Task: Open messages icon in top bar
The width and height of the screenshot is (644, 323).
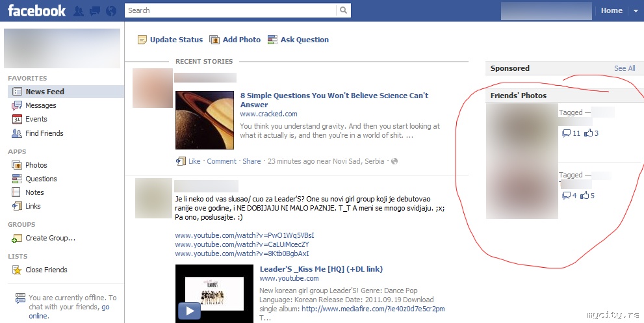Action: [x=95, y=10]
